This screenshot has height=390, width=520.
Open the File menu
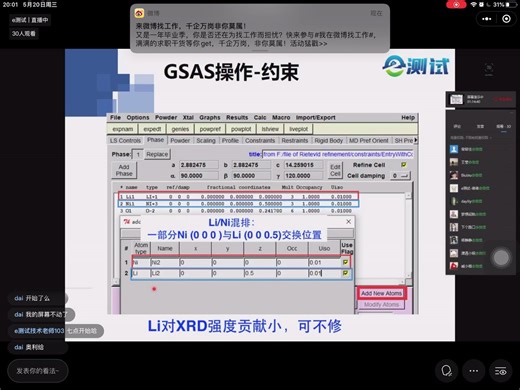point(115,117)
